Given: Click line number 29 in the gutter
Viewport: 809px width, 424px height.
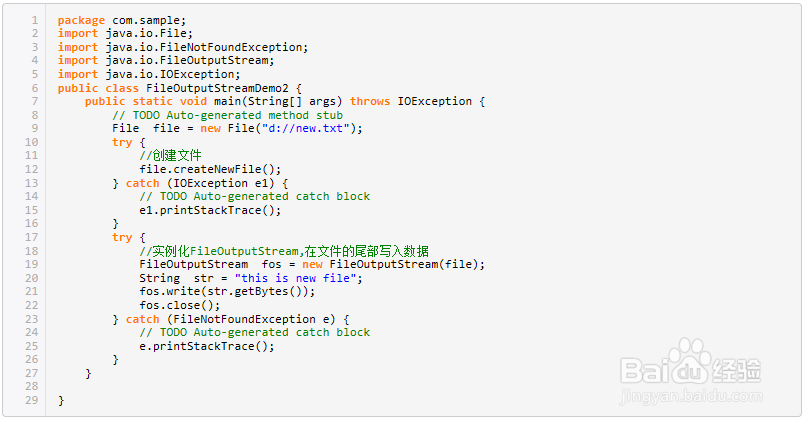Looking at the screenshot, I should coord(32,400).
